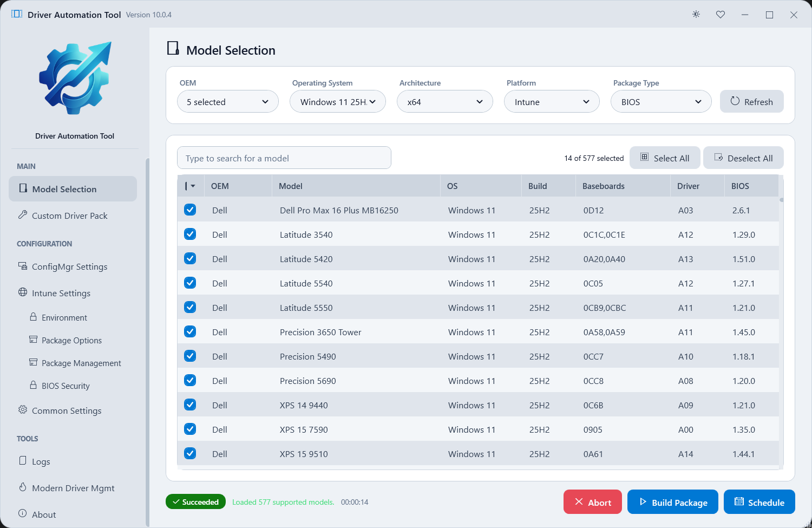
Task: Click the Environment lock icon
Action: point(34,317)
